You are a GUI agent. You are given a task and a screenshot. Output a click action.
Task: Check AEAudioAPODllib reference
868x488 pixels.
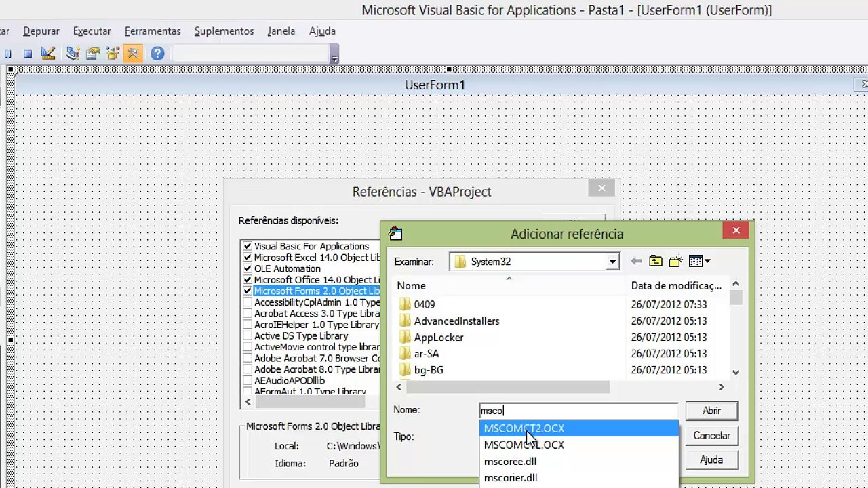(248, 380)
